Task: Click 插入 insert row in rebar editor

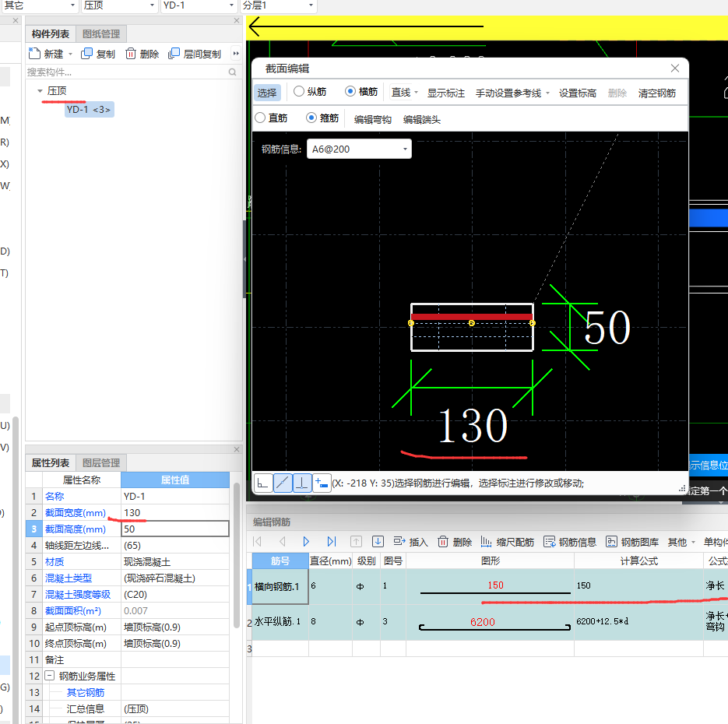Action: point(410,542)
